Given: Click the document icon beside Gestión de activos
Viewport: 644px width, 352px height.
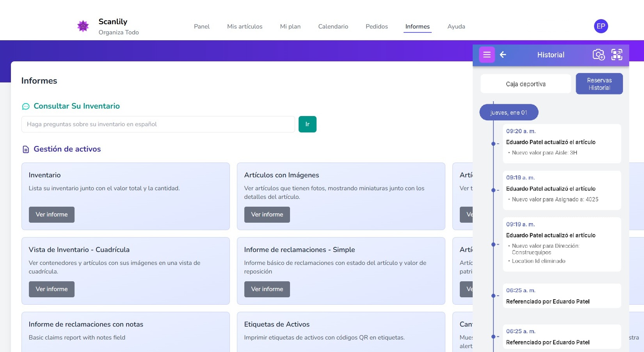Looking at the screenshot, I should [x=26, y=149].
